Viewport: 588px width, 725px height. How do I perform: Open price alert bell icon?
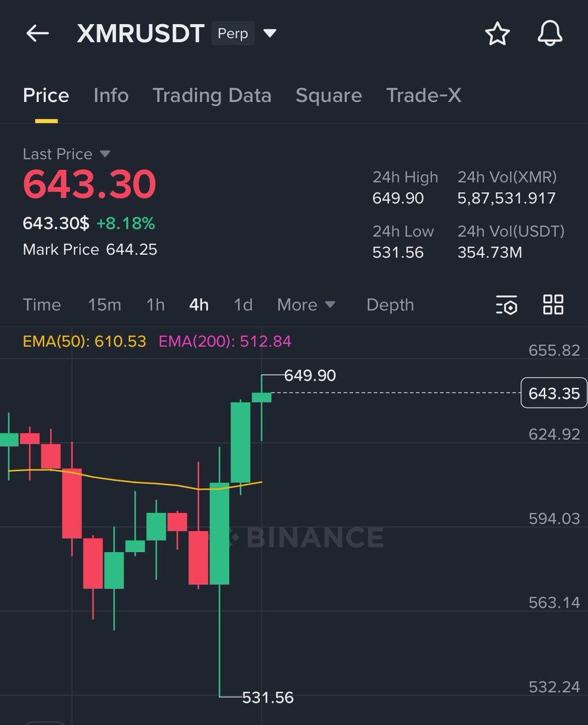point(550,34)
